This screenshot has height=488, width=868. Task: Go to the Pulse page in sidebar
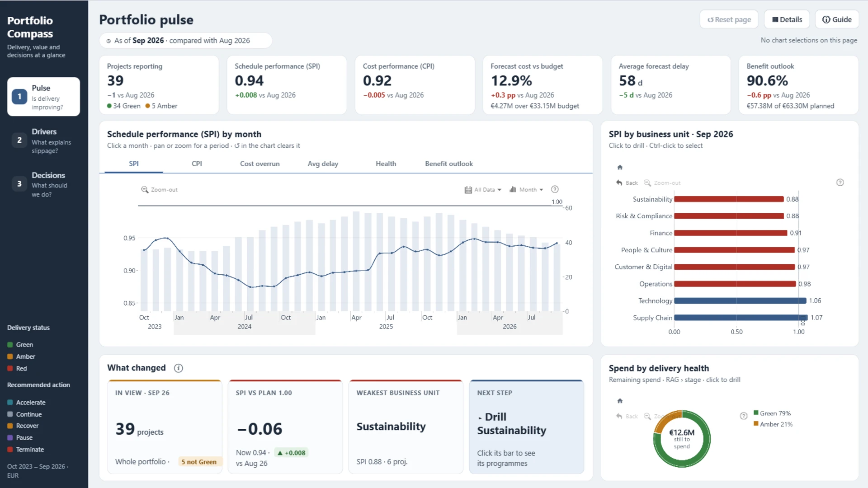tap(43, 97)
